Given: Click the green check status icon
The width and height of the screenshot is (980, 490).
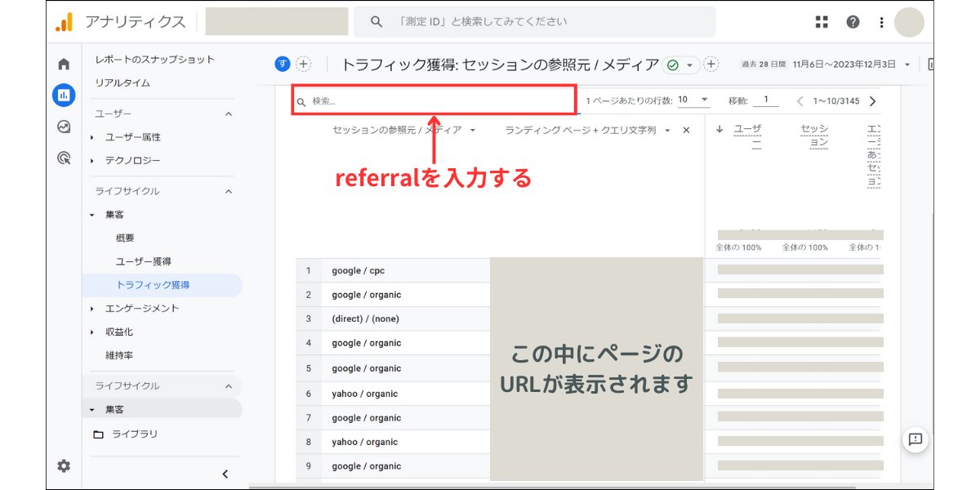Looking at the screenshot, I should [673, 65].
